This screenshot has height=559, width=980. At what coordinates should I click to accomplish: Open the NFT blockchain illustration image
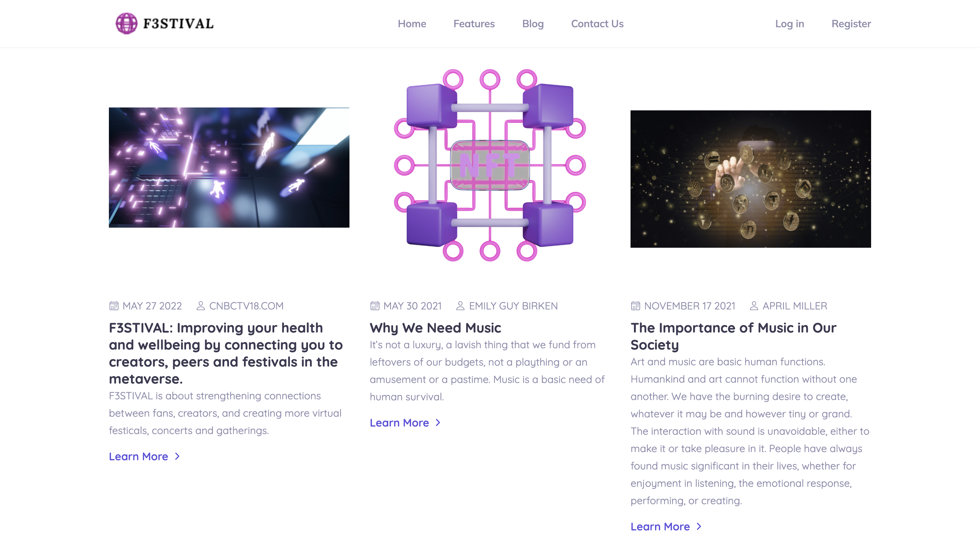pos(490,165)
